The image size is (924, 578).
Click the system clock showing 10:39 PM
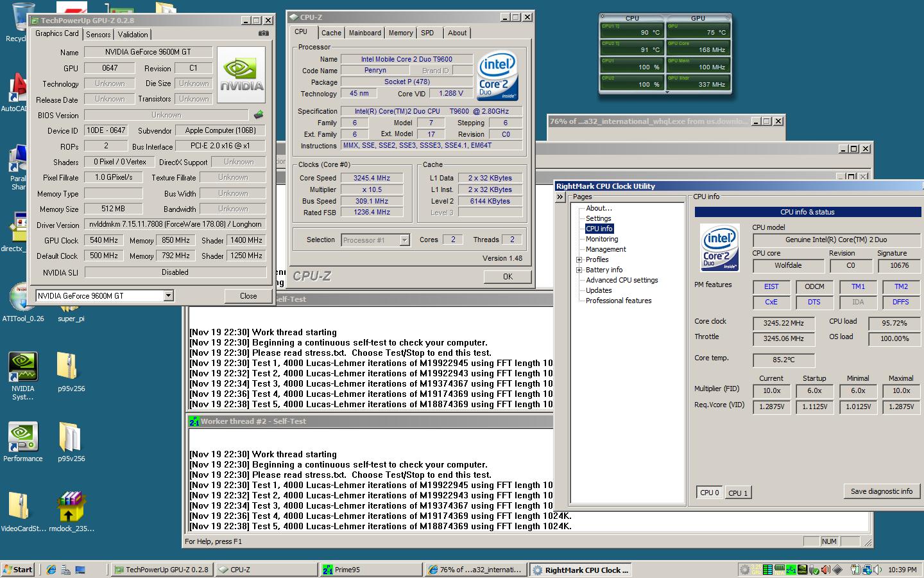pos(902,570)
